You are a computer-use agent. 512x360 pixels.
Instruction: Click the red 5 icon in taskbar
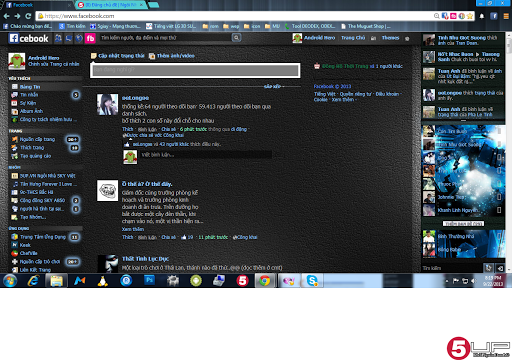242,281
